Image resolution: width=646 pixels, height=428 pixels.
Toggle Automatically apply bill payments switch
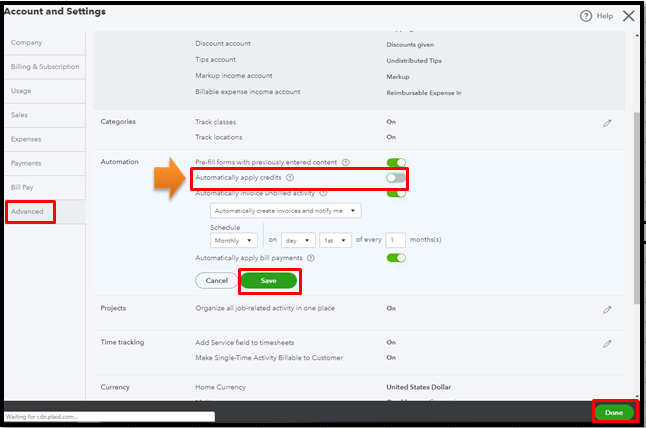[x=396, y=258]
